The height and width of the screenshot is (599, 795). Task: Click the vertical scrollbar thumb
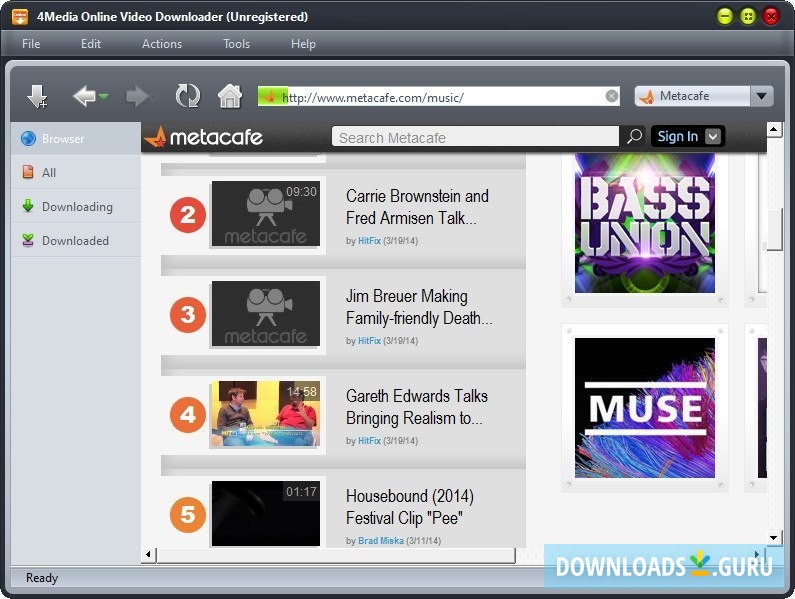pyautogui.click(x=774, y=230)
